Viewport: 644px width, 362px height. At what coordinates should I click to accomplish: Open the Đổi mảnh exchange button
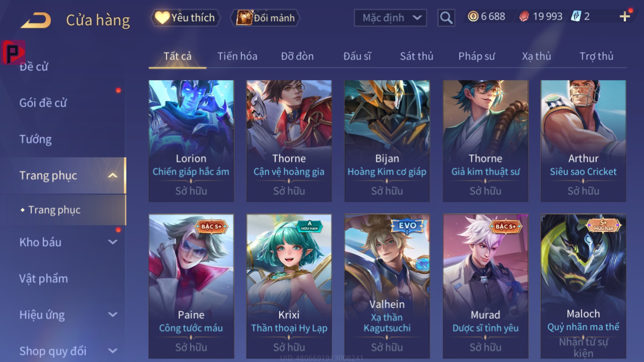click(265, 18)
